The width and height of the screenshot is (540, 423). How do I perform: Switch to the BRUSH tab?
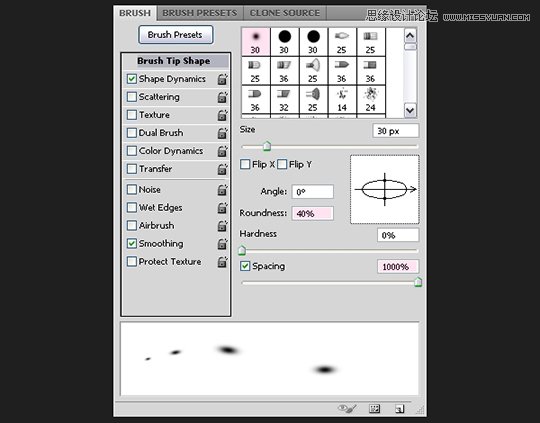click(135, 13)
